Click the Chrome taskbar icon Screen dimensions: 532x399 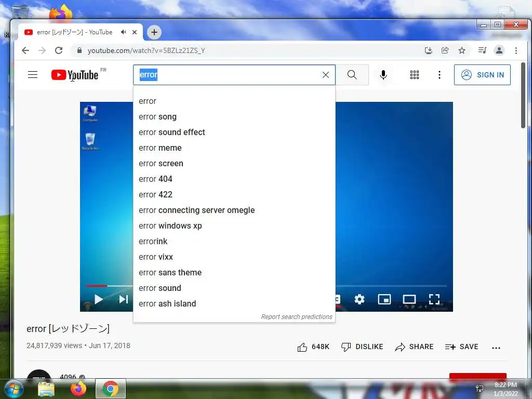pos(111,389)
